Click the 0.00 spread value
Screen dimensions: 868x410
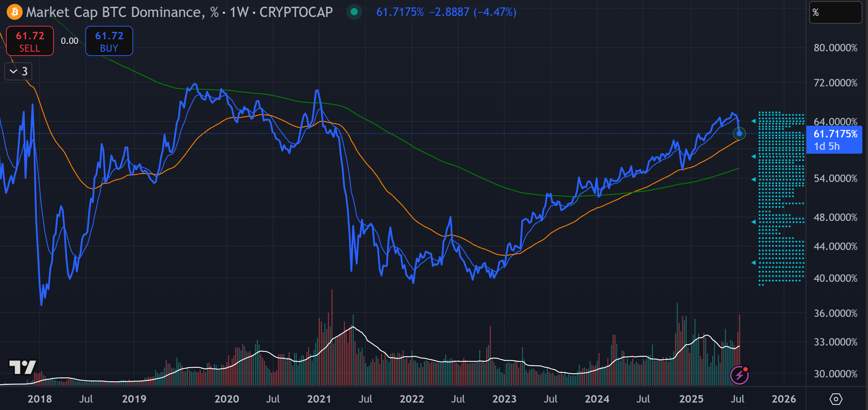coord(69,41)
